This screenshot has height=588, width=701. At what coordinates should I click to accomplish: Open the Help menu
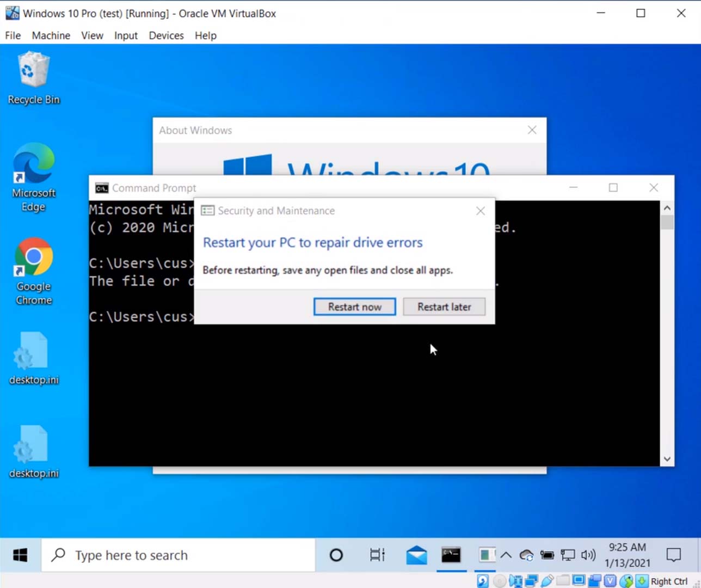pyautogui.click(x=206, y=35)
